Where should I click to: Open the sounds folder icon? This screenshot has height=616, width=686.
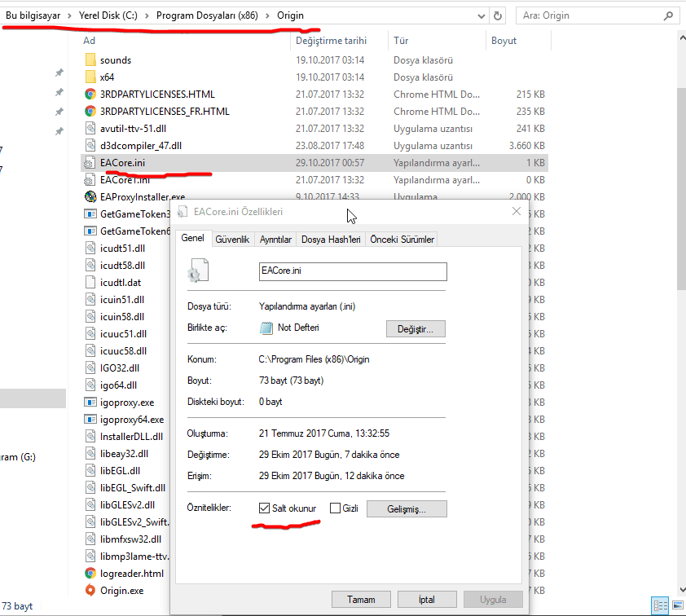90,60
